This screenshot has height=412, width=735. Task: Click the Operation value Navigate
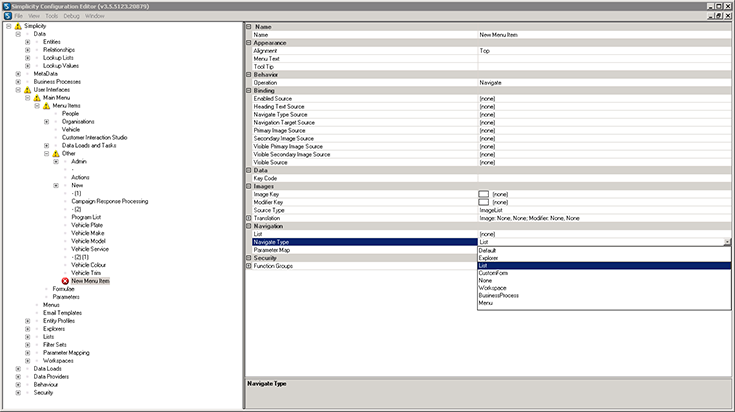point(490,82)
